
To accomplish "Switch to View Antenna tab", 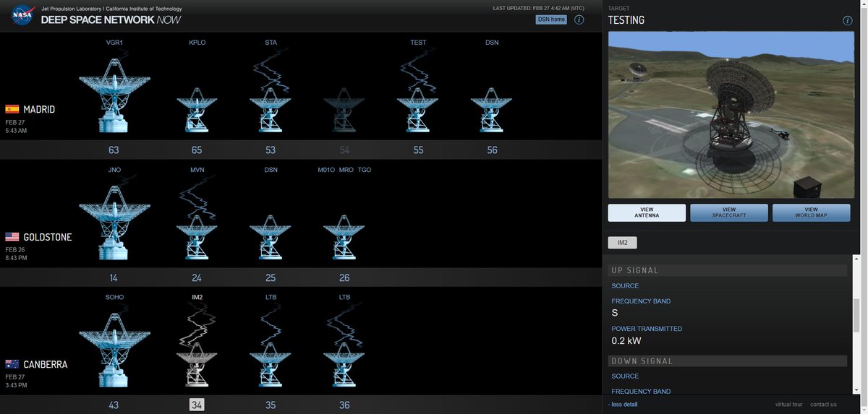I will pos(647,212).
